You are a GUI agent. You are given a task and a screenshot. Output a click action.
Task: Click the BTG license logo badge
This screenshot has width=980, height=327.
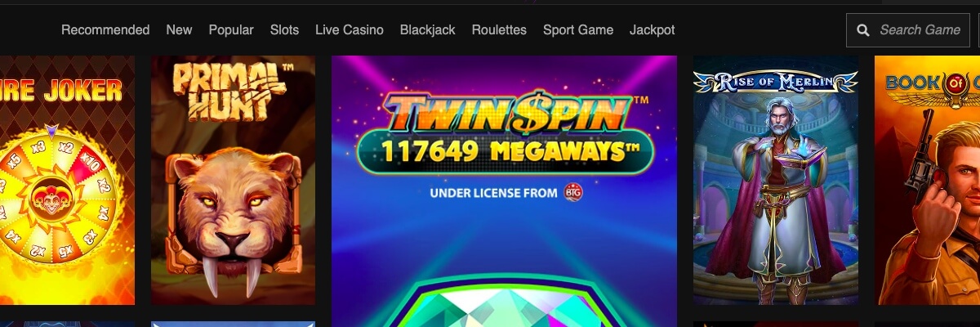point(572,194)
